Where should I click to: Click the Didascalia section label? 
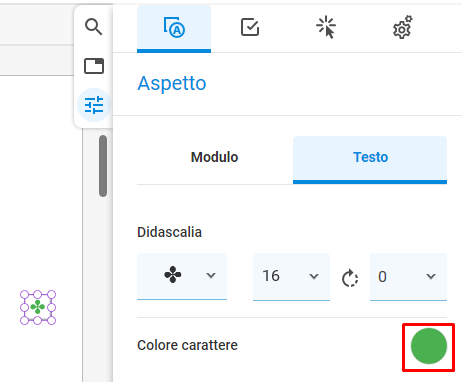[x=169, y=232]
